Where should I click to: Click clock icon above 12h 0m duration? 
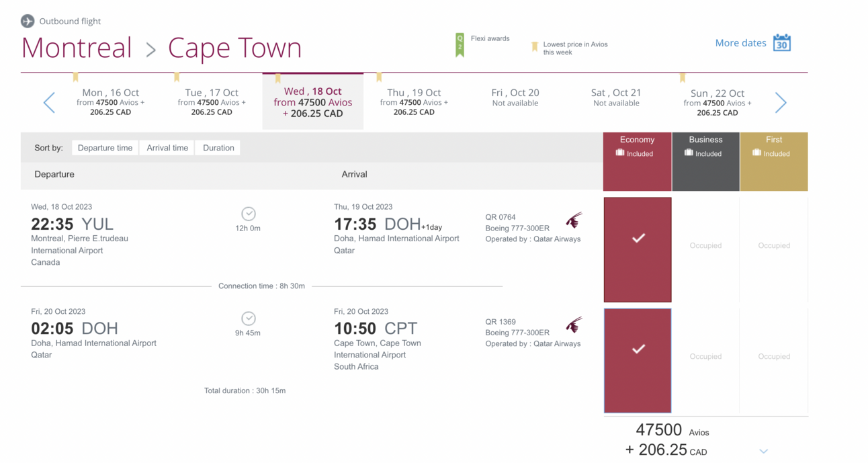pyautogui.click(x=248, y=214)
